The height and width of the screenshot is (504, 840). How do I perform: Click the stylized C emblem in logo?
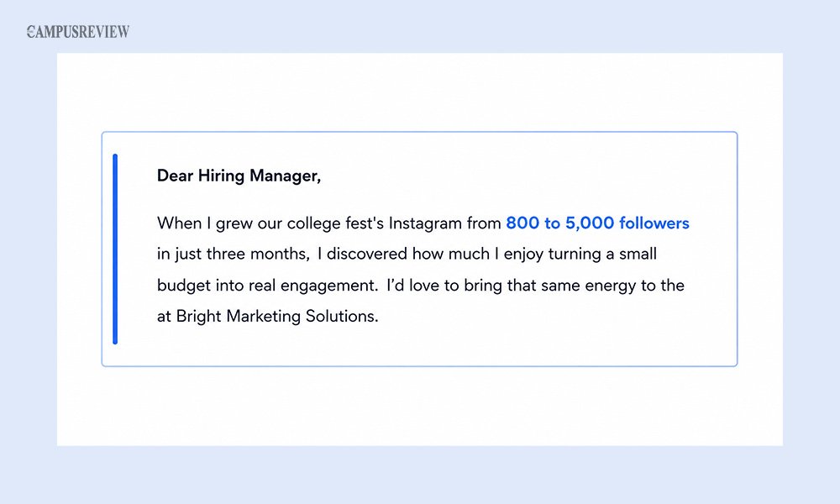point(30,32)
